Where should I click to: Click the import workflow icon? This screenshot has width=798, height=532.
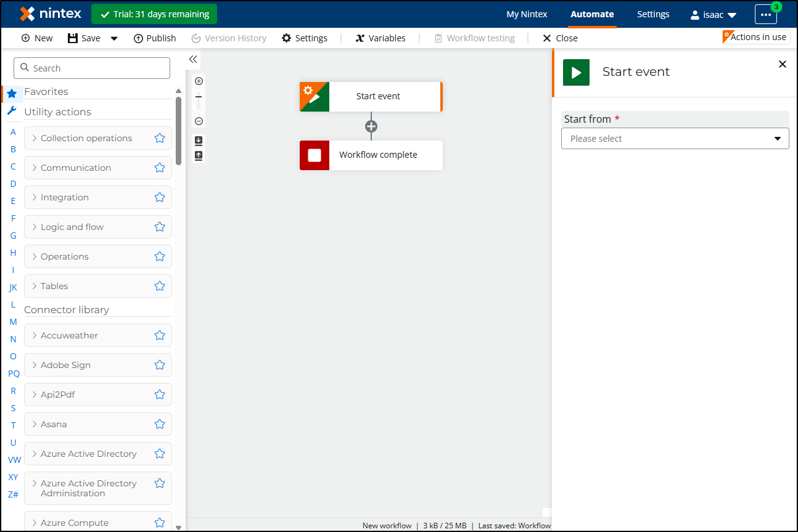[x=199, y=141]
